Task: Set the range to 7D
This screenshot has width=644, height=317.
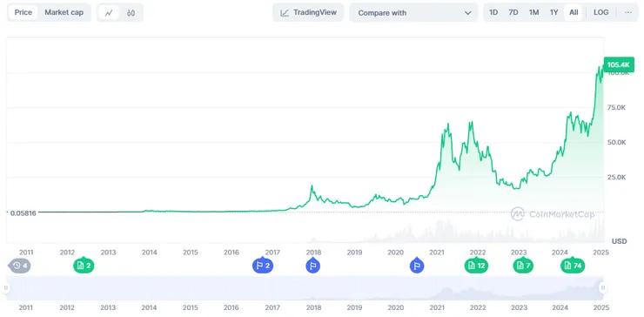Action: click(513, 12)
